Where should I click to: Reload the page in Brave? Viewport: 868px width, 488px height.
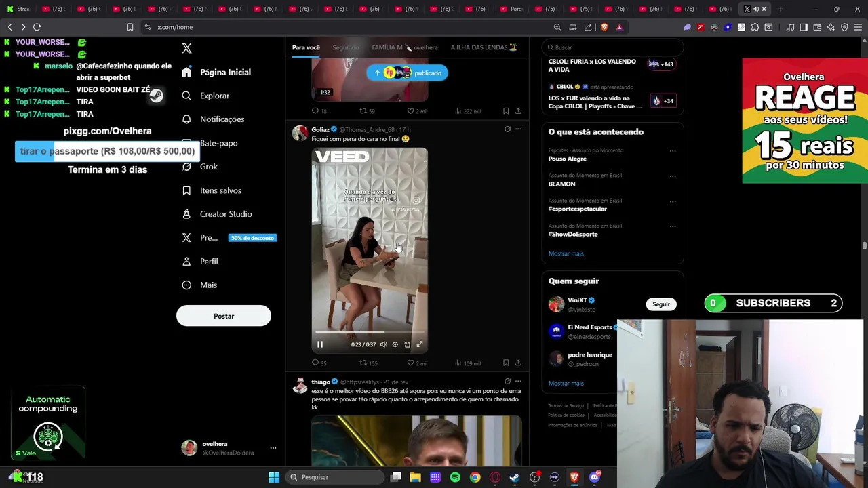tap(37, 27)
